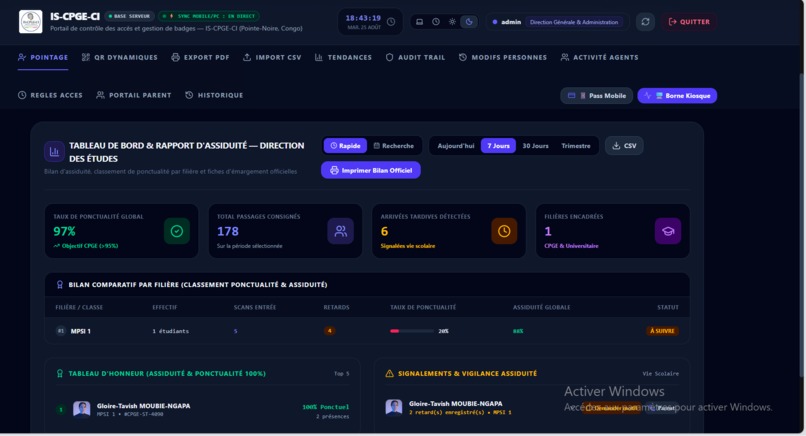
Task: Set period to Aujourd'hui
Action: 455,146
